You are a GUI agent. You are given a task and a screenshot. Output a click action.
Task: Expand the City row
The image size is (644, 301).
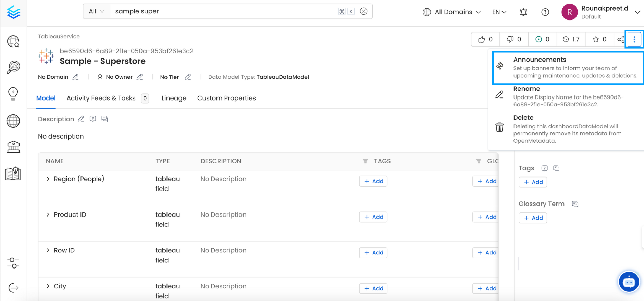pos(48,286)
